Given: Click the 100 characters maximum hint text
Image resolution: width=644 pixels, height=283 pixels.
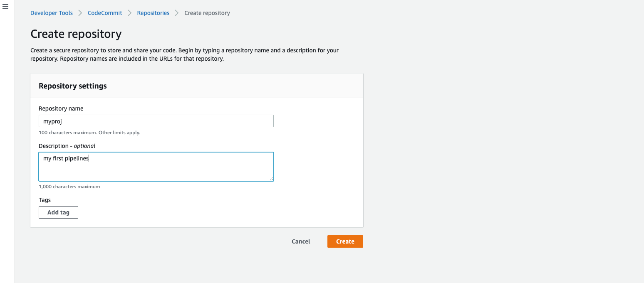Looking at the screenshot, I should [x=89, y=132].
